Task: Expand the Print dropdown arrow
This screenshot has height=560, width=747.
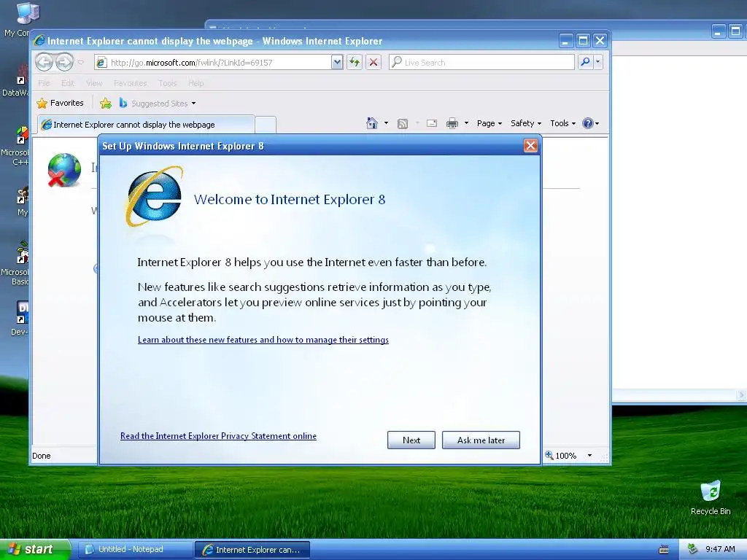Action: click(466, 123)
